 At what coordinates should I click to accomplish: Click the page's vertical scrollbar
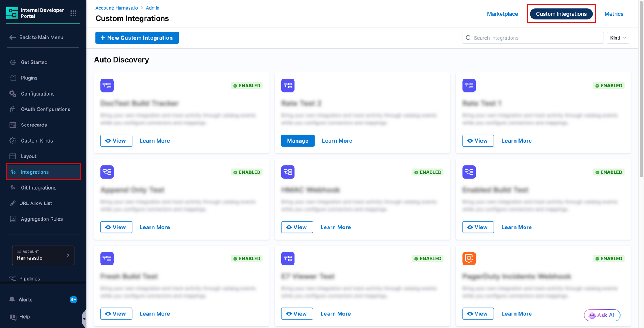[x=641, y=90]
